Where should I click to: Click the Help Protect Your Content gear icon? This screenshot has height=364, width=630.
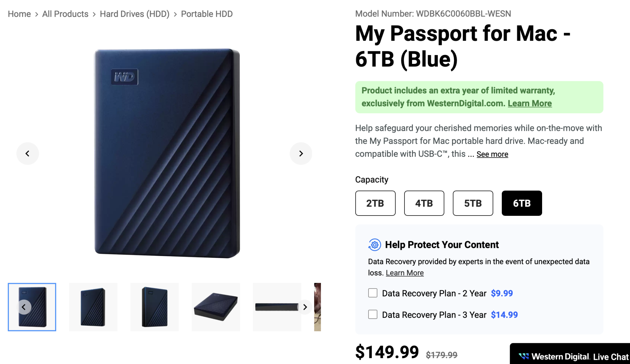click(x=375, y=245)
